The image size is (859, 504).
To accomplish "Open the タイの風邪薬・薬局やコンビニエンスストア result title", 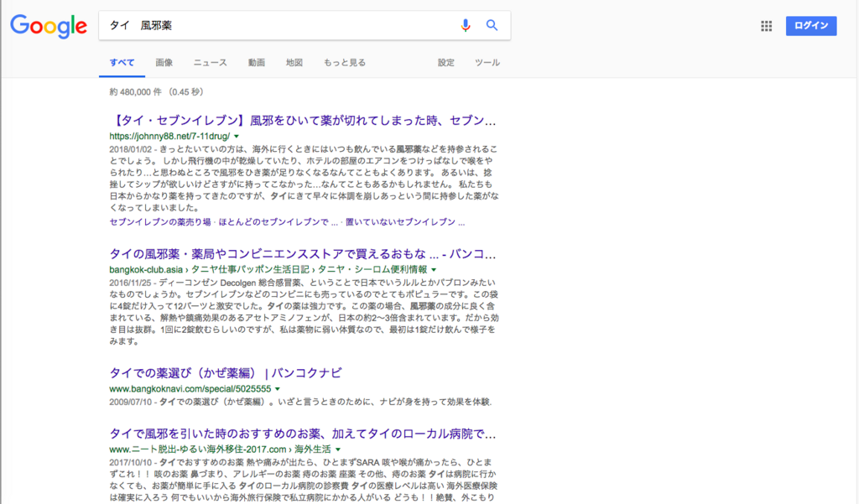I will 303,253.
